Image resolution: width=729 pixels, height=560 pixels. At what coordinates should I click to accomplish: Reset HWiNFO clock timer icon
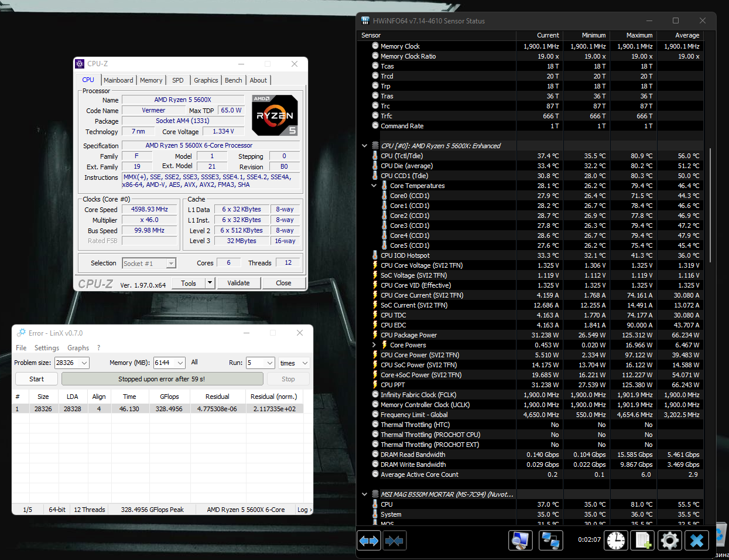coord(616,541)
